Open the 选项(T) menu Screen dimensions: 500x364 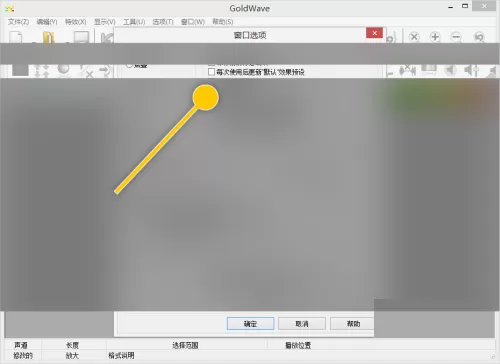pyautogui.click(x=163, y=22)
